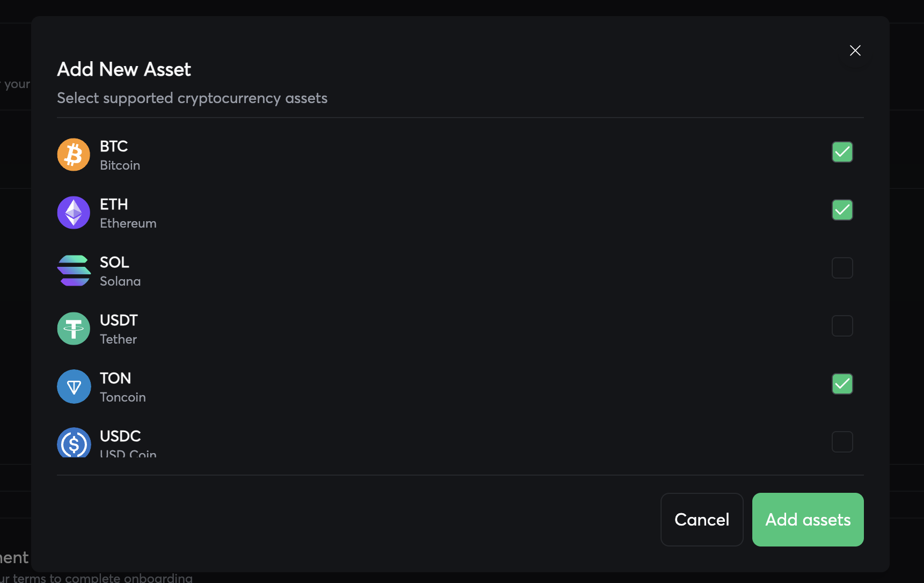This screenshot has width=924, height=583.
Task: Click the Toncoin logo icon
Action: [x=74, y=387]
